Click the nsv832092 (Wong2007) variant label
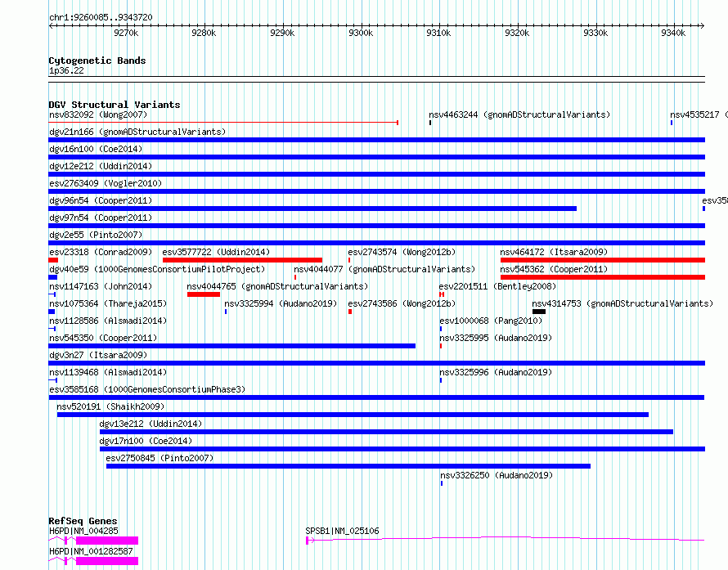 click(98, 114)
